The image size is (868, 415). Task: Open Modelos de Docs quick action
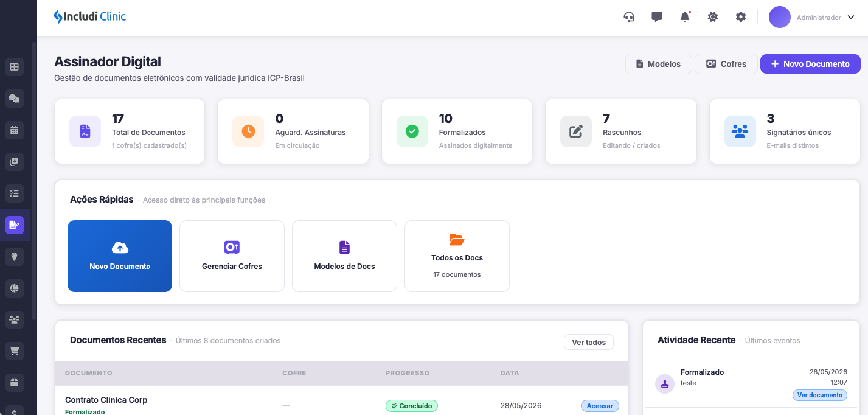pos(344,256)
